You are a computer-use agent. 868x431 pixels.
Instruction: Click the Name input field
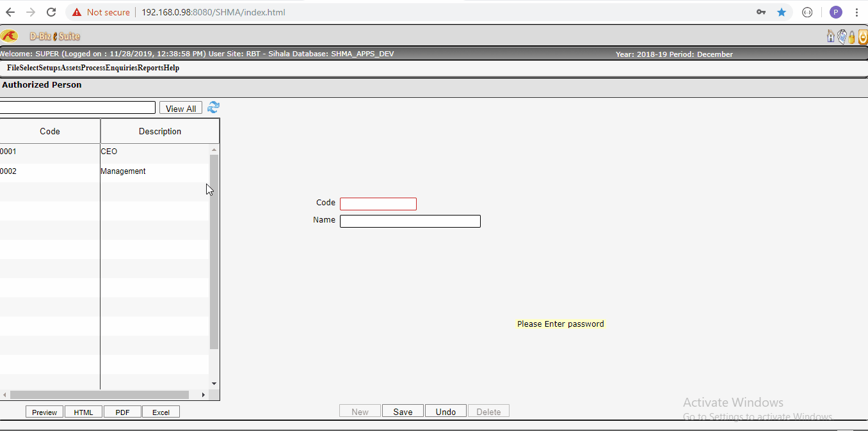tap(410, 221)
